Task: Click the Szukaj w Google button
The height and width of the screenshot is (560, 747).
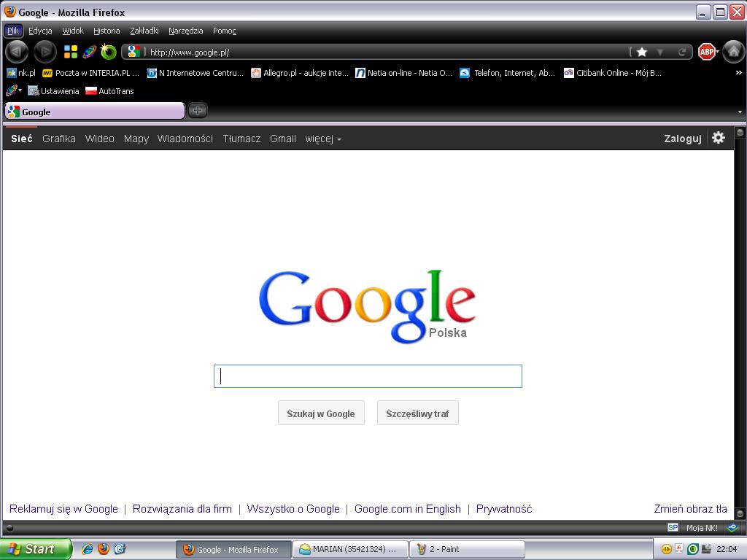Action: [321, 413]
